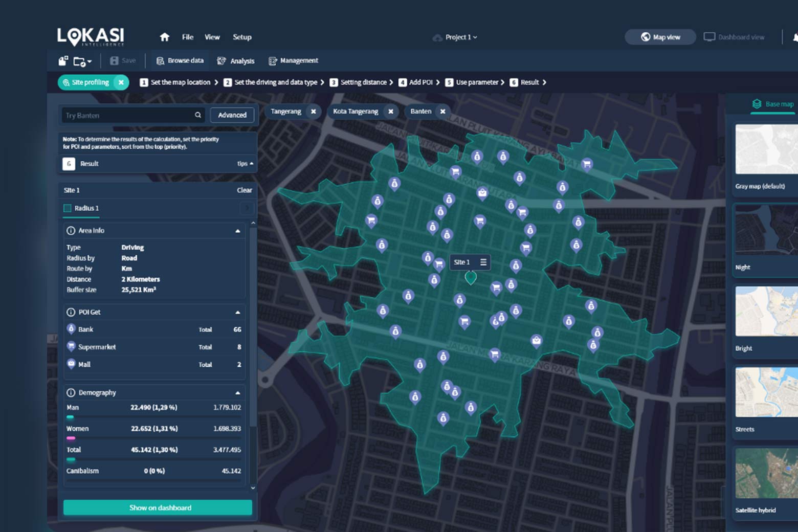This screenshot has height=532, width=798.
Task: Click the Save button
Action: pyautogui.click(x=123, y=60)
